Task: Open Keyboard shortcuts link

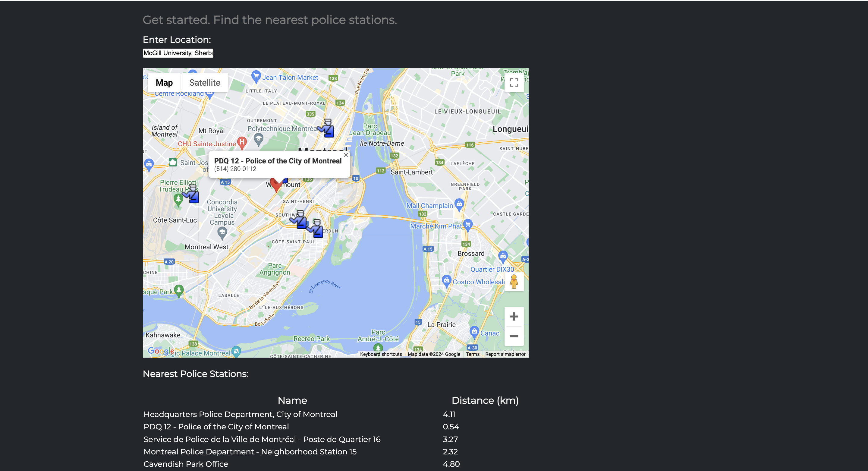Action: [x=381, y=354]
